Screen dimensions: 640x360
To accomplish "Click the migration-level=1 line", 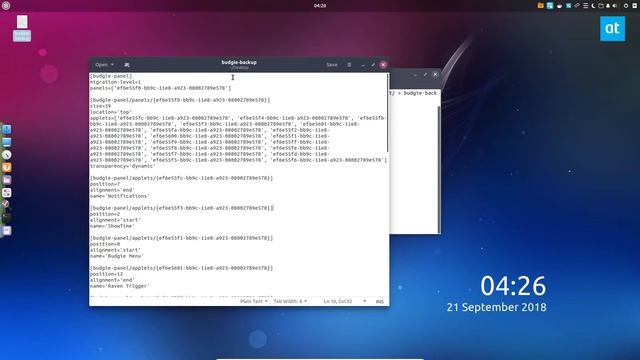I will coord(116,82).
